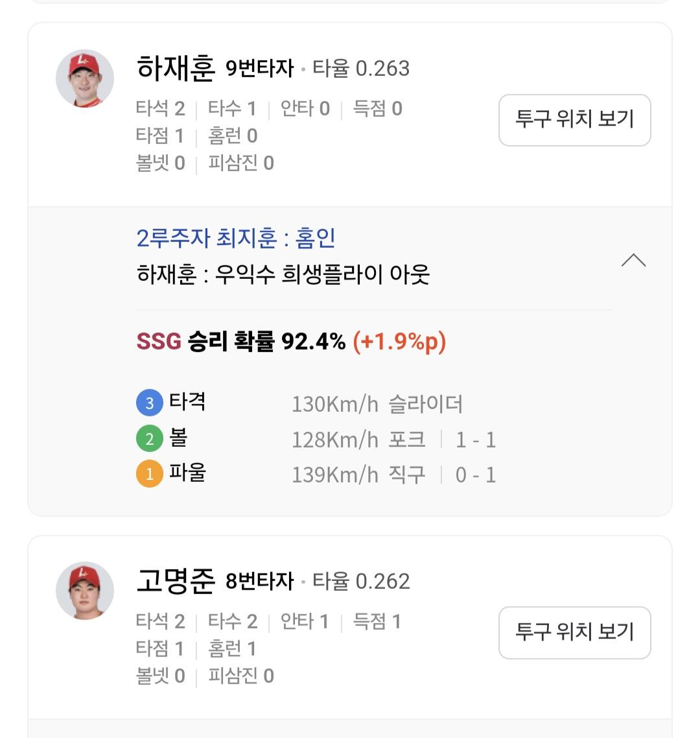Tap 하재훈's 타율 0.263 stat
This screenshot has width=700, height=738.
coord(361,69)
